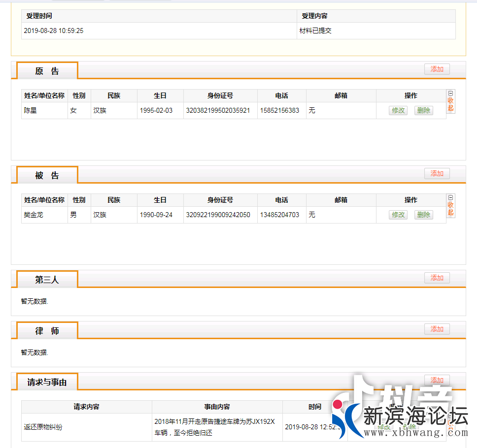Add a new 被告 entry
Viewport: 477px width, 448px height.
[x=437, y=173]
